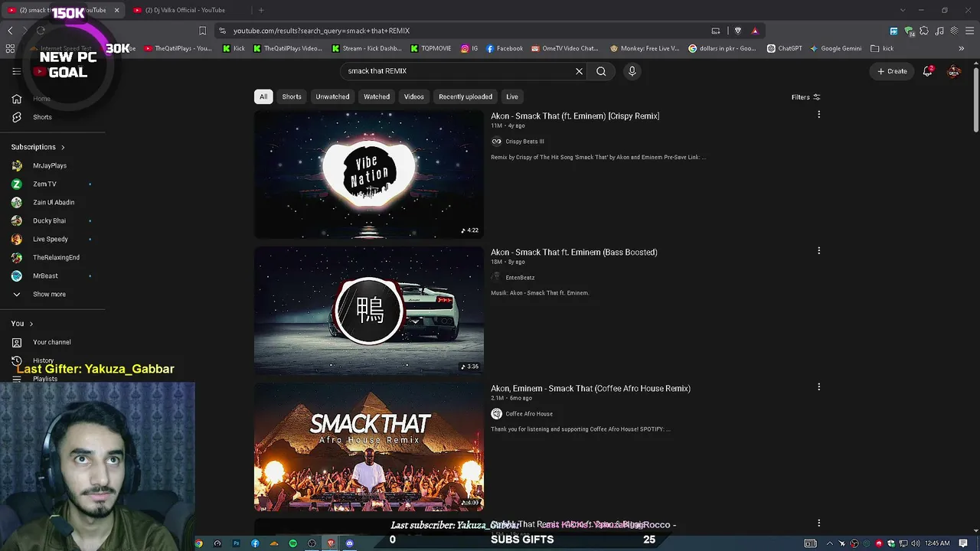Go to Shorts in the sidebar
Image resolution: width=980 pixels, height=551 pixels.
(x=42, y=117)
